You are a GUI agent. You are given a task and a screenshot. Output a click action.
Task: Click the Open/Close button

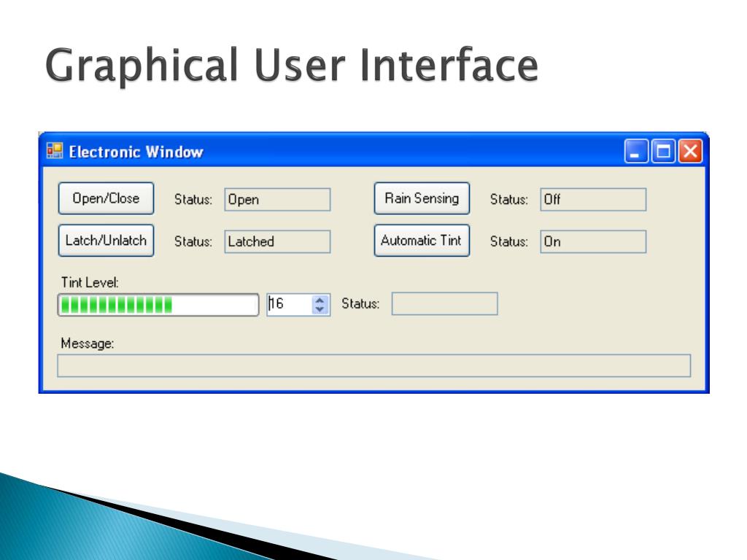[x=106, y=198]
